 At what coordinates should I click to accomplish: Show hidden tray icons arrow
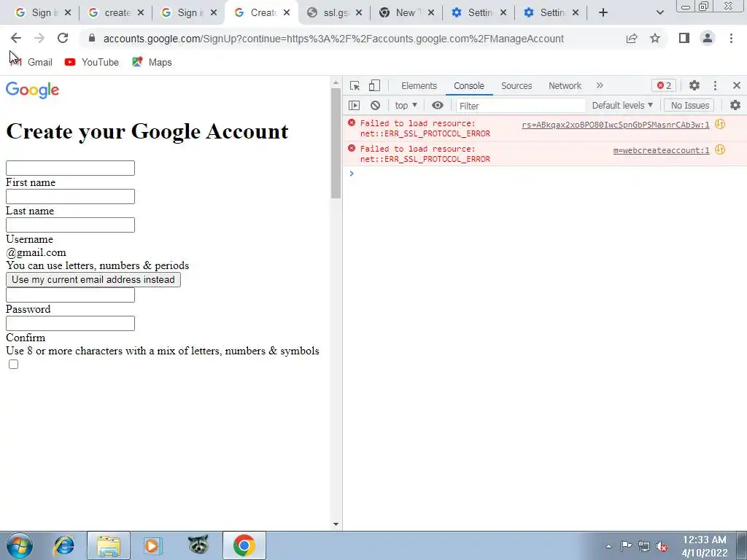coord(608,547)
